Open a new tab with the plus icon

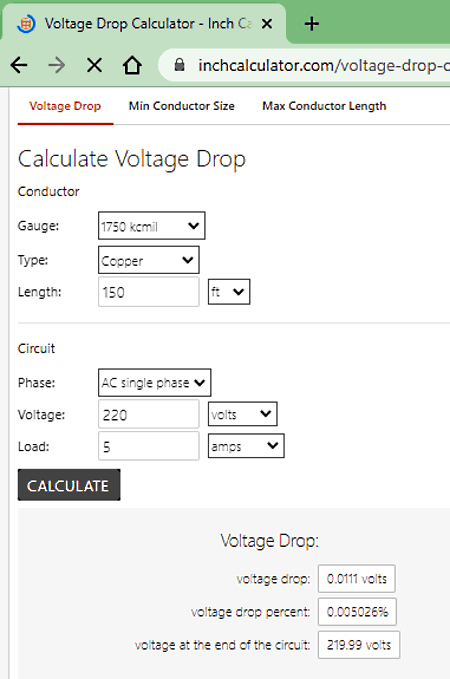pyautogui.click(x=311, y=23)
